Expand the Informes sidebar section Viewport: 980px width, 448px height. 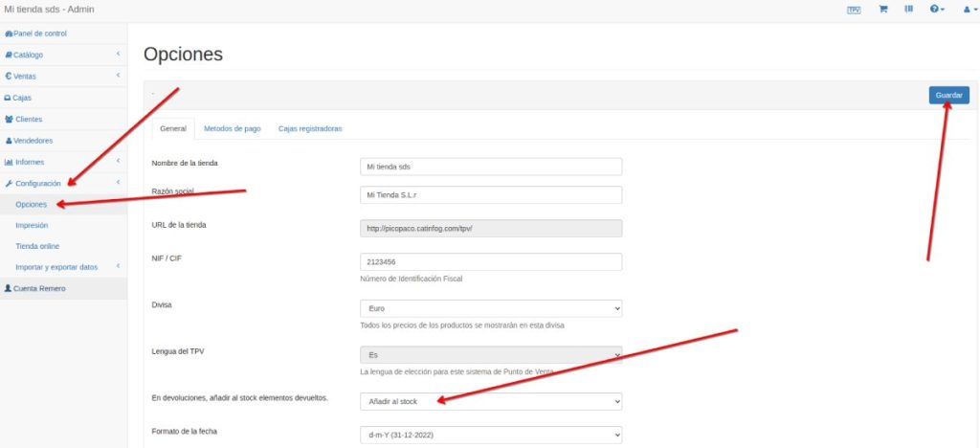click(30, 162)
